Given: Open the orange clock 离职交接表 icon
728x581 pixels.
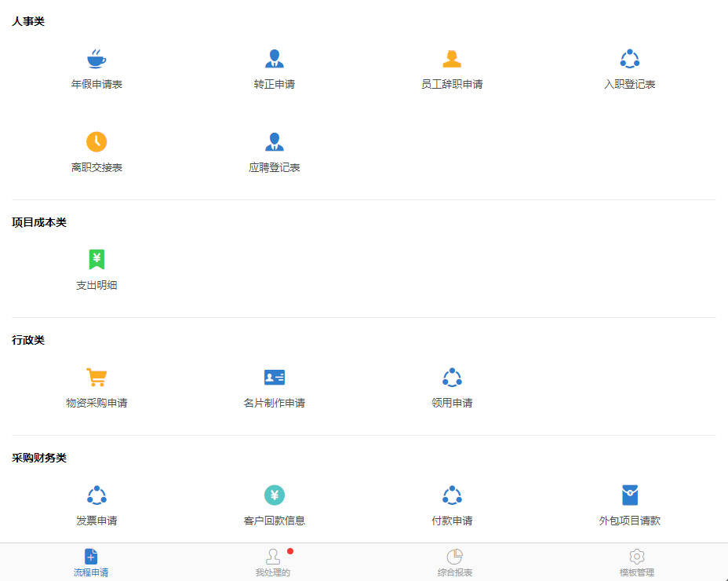Looking at the screenshot, I should pyautogui.click(x=96, y=142).
